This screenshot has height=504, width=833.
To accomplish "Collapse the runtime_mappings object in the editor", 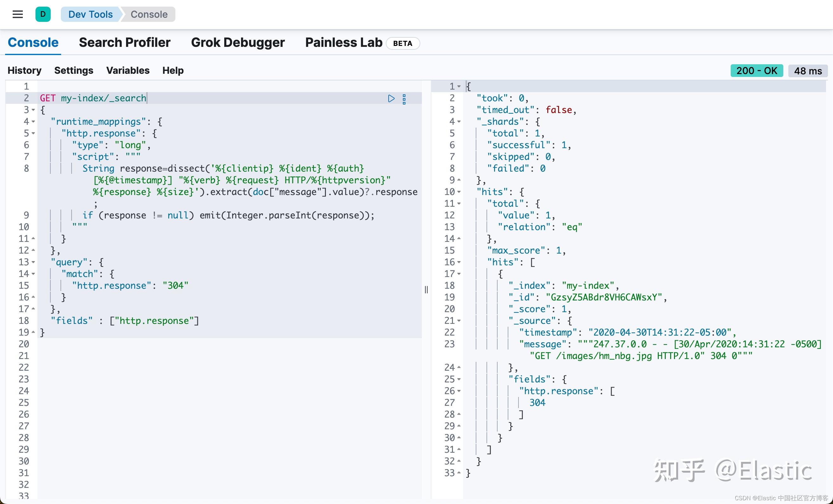I will click(33, 122).
